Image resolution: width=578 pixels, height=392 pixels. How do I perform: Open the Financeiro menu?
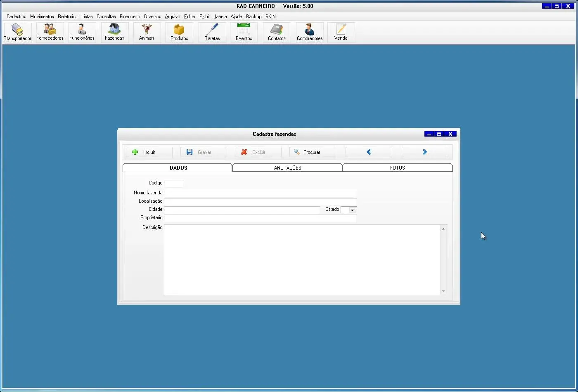(130, 17)
